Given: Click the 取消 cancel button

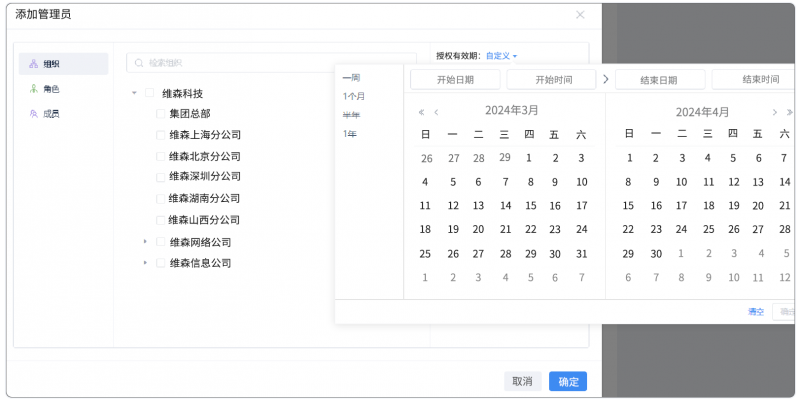Looking at the screenshot, I should tap(522, 381).
